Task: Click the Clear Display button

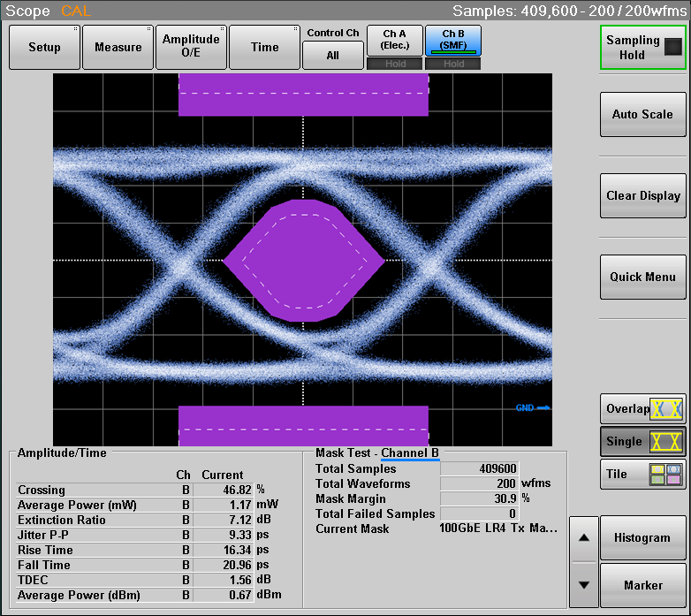Action: click(642, 196)
